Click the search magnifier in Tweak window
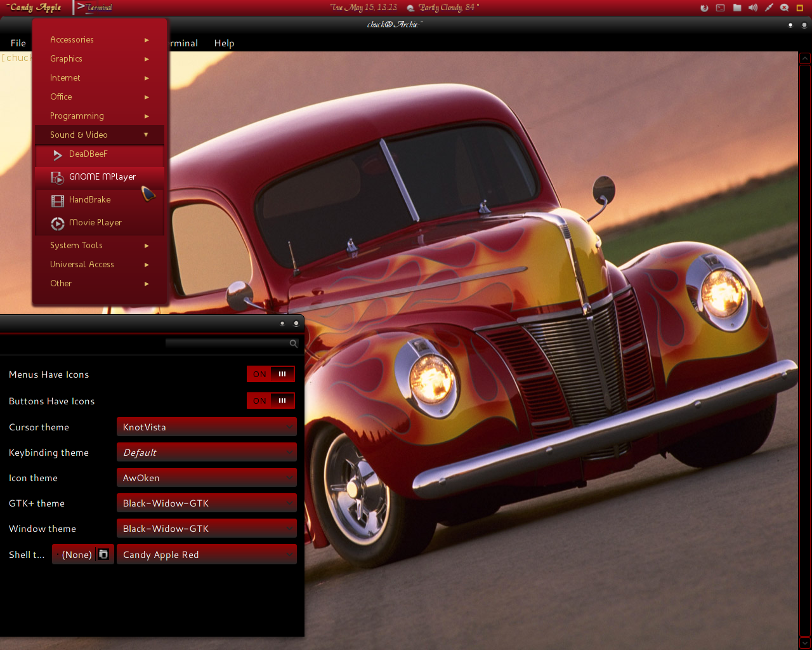This screenshot has width=812, height=650. pyautogui.click(x=293, y=343)
